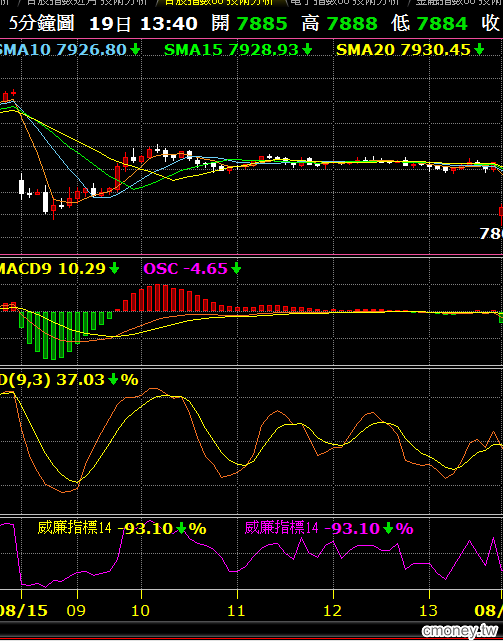Viewport: 503px width, 641px height.
Task: Click the 10 o'clock time axis marker
Action: (141, 611)
